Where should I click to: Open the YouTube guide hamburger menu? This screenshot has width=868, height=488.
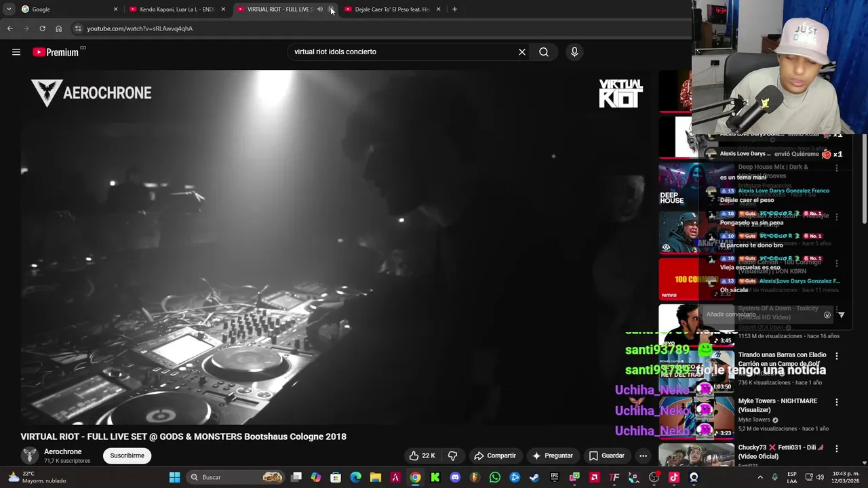click(16, 52)
